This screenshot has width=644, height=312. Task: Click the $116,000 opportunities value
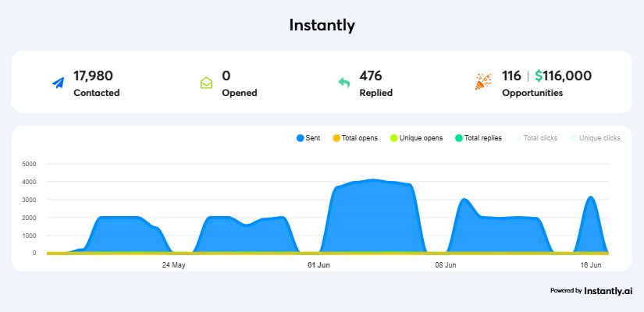coord(563,76)
